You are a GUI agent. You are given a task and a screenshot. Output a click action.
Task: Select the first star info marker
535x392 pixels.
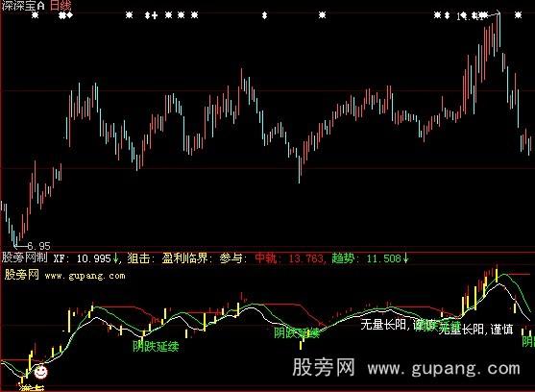coord(36,15)
